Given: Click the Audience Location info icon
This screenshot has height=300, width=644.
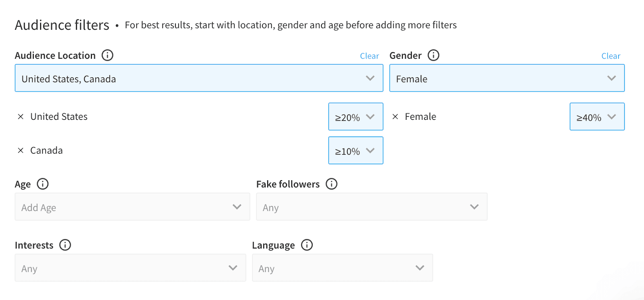Looking at the screenshot, I should coord(107,55).
